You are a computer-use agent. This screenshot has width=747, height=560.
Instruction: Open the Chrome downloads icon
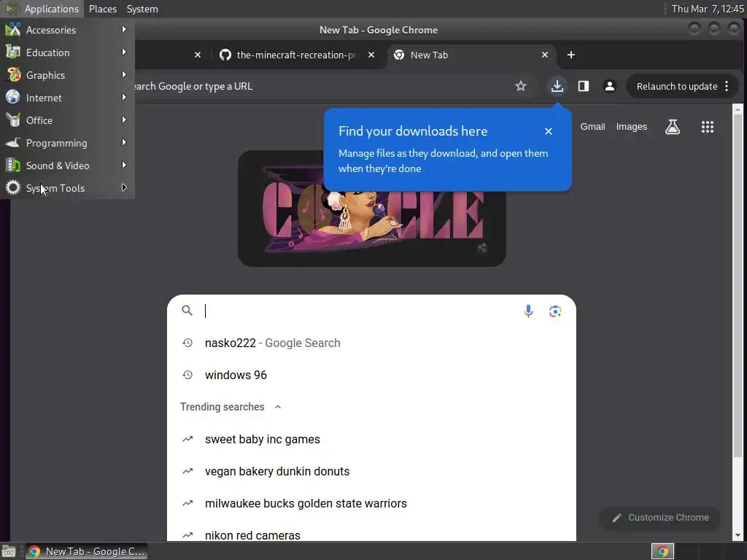[x=557, y=86]
